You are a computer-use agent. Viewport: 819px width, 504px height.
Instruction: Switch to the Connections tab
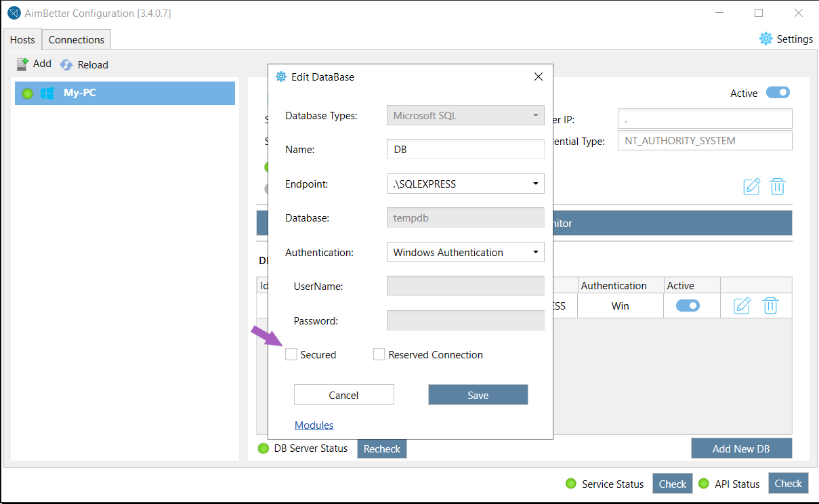point(77,39)
